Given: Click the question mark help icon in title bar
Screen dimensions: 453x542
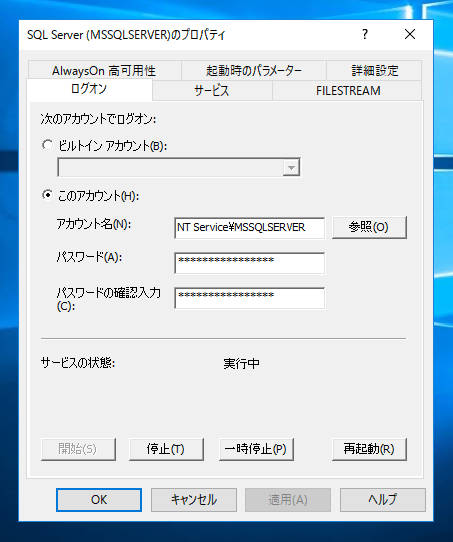Looking at the screenshot, I should point(365,34).
